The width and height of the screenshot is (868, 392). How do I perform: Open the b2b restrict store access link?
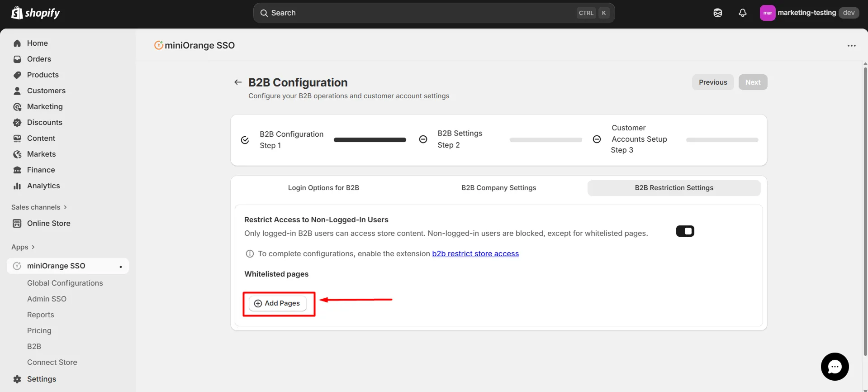[475, 254]
